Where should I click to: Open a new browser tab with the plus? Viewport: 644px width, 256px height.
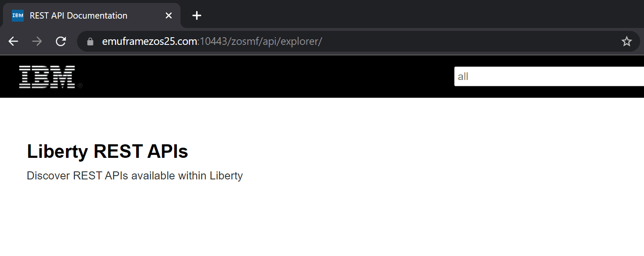click(x=196, y=15)
